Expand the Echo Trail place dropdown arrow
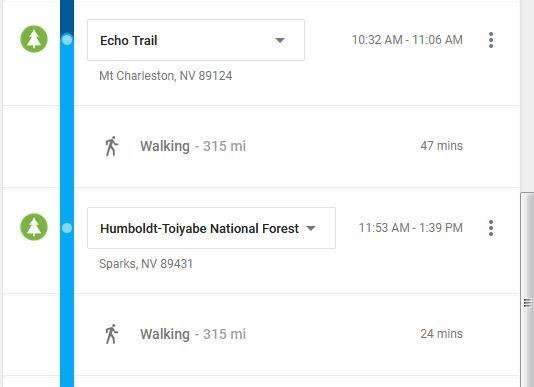534x387 pixels. pyautogui.click(x=280, y=40)
